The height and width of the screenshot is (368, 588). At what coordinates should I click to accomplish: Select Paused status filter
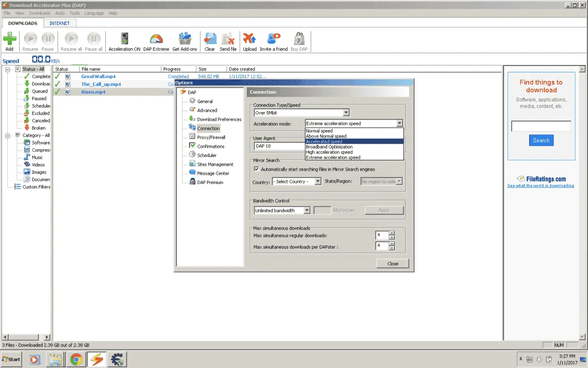point(35,99)
